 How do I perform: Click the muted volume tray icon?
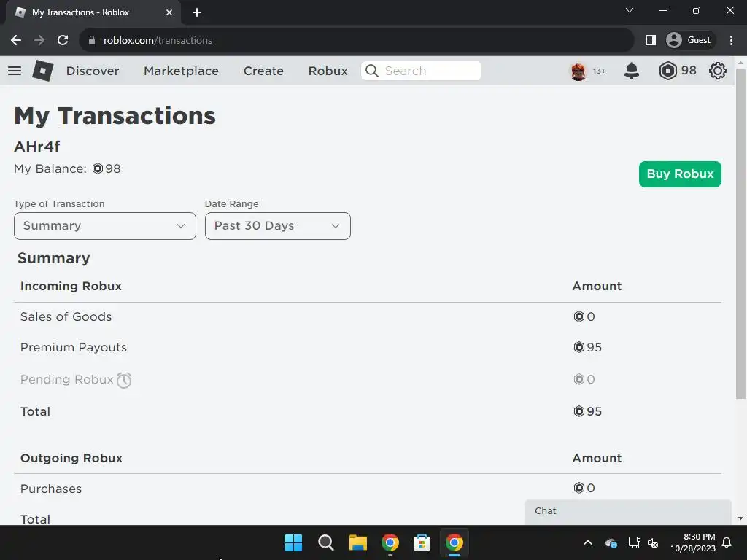[x=653, y=542]
